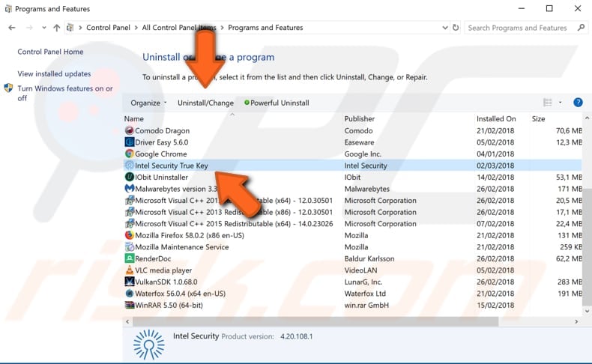The width and height of the screenshot is (592, 364).
Task: Open the view options dropdown arrow
Action: click(560, 102)
